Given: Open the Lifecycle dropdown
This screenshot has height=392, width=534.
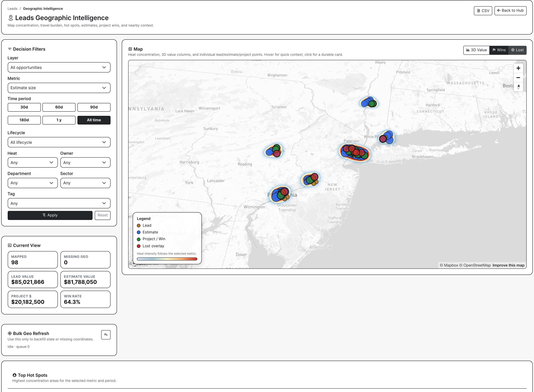Looking at the screenshot, I should [59, 142].
